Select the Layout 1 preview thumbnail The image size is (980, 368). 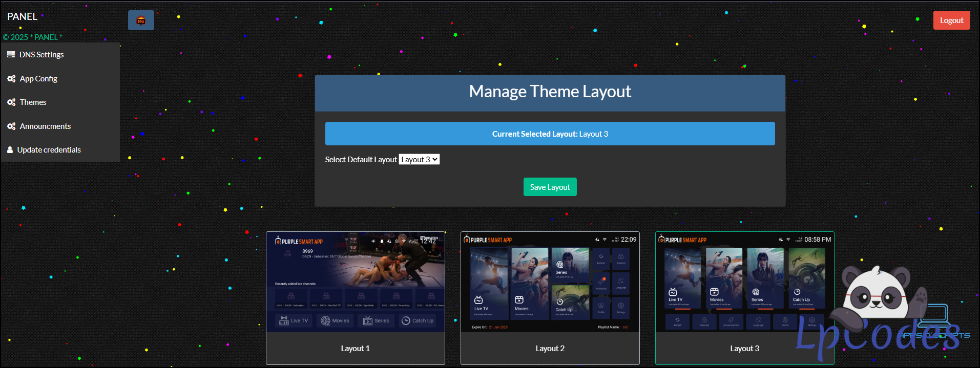[x=356, y=282]
